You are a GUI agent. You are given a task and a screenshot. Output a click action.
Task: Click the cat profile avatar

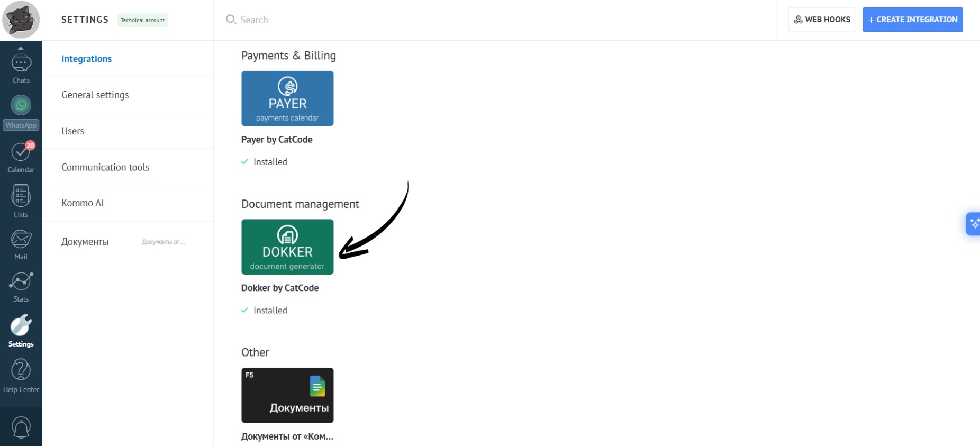coord(21,20)
